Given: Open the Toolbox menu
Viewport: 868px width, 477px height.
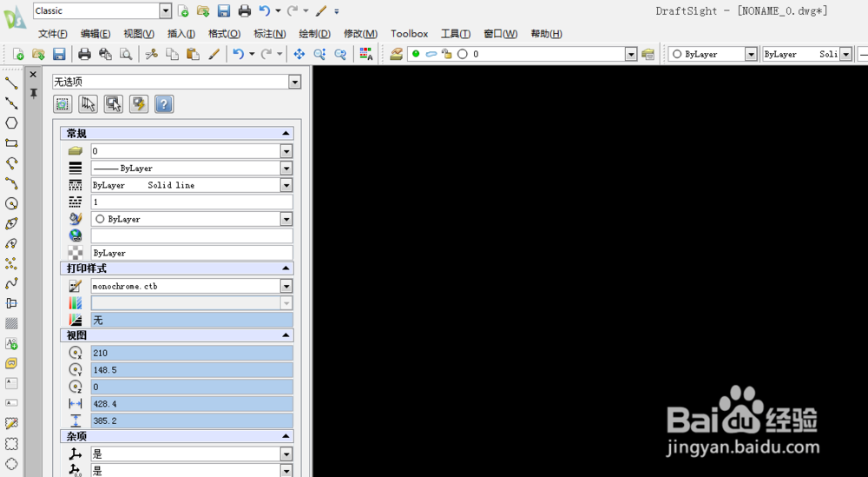Looking at the screenshot, I should tap(409, 34).
